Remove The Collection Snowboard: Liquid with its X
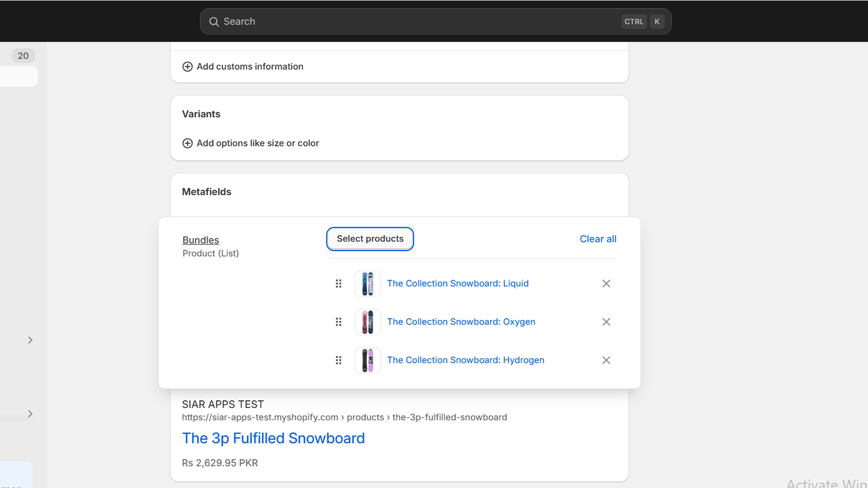868x488 pixels. pos(606,284)
